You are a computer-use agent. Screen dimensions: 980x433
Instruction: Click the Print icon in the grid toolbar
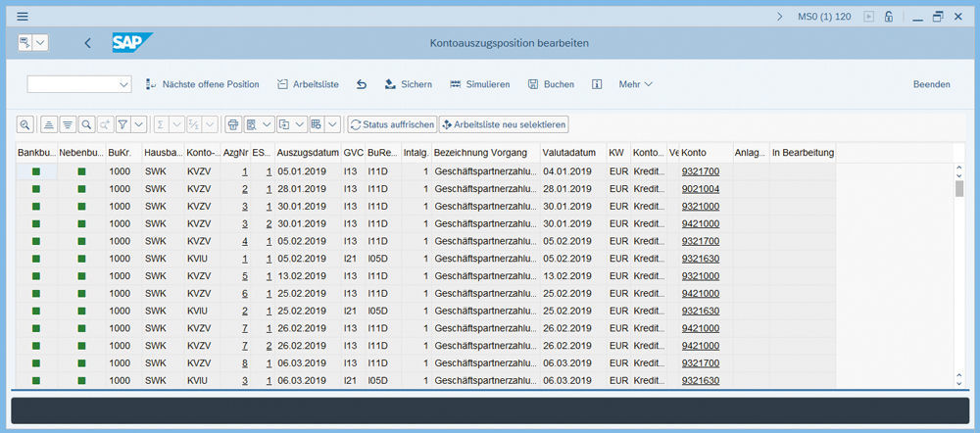tap(233, 125)
